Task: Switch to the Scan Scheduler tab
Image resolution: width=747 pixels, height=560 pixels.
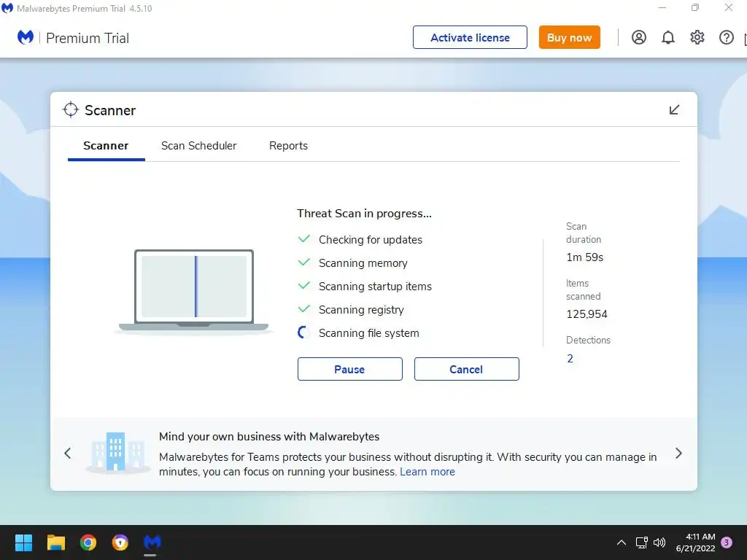Action: pyautogui.click(x=198, y=146)
